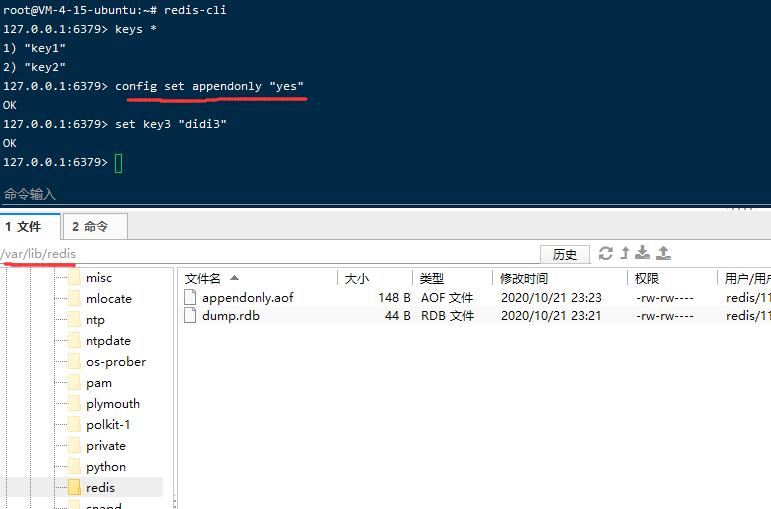Click the download file icon
Viewport: 771px width, 509px height.
click(642, 253)
